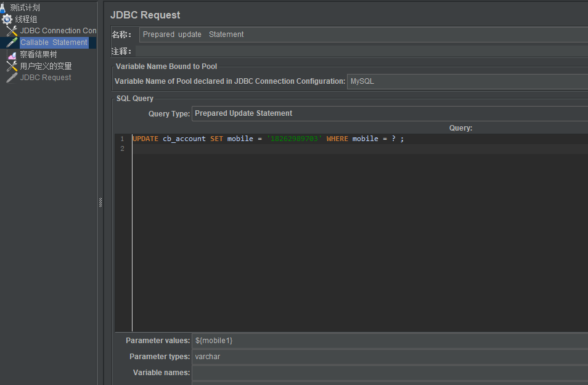Click the Parameter types field varchar
This screenshot has width=588, height=385.
[x=390, y=357]
